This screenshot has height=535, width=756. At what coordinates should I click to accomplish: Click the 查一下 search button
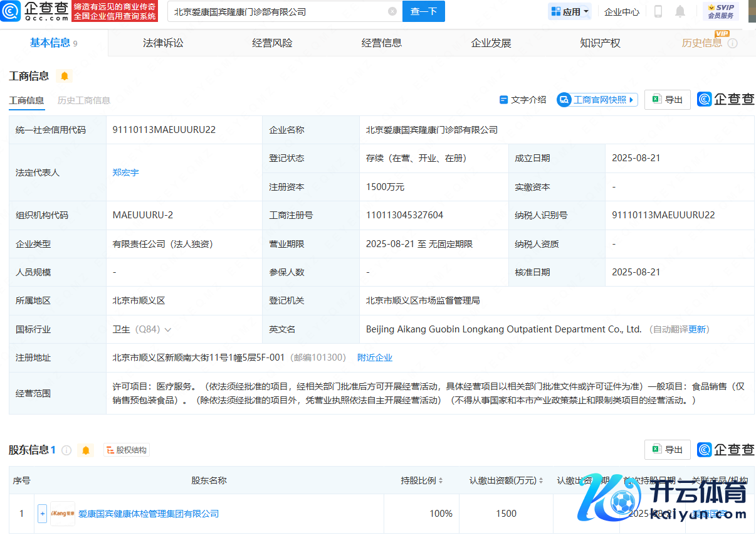click(x=423, y=11)
